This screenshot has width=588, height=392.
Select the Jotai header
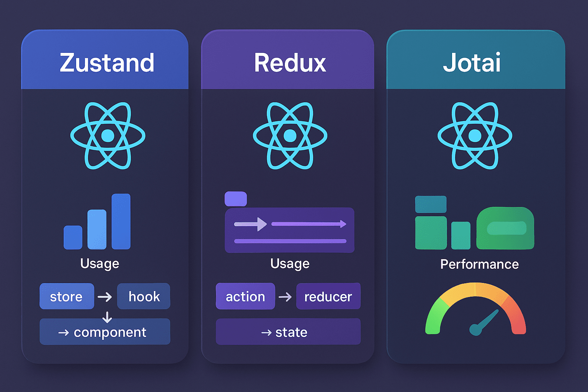476,60
